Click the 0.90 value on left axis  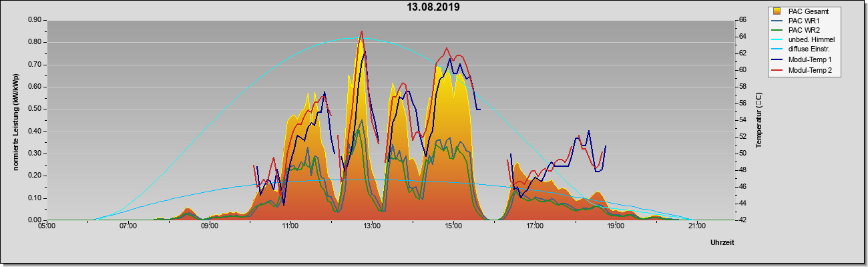(35, 20)
